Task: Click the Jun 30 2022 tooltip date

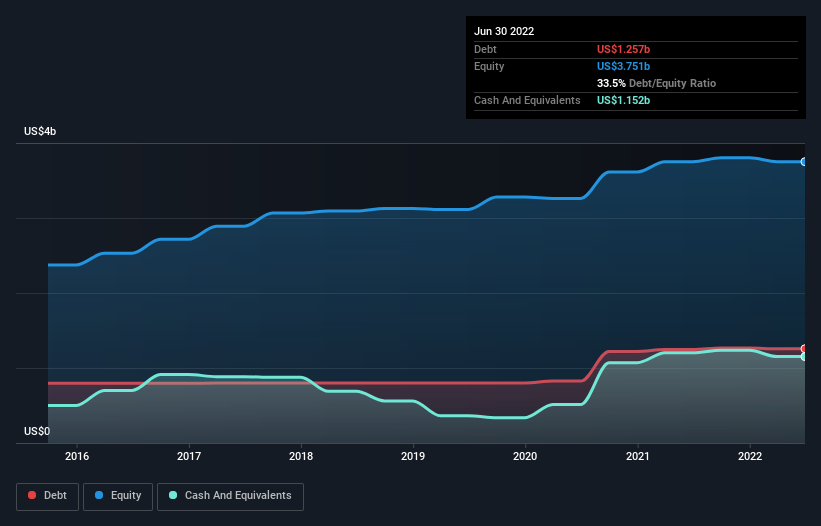Action: [x=504, y=31]
